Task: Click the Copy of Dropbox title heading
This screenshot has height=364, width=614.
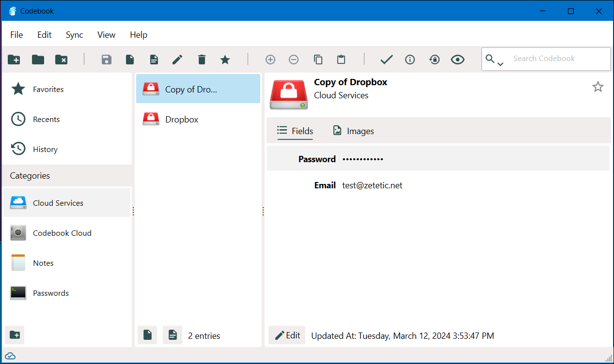Action: tap(351, 82)
